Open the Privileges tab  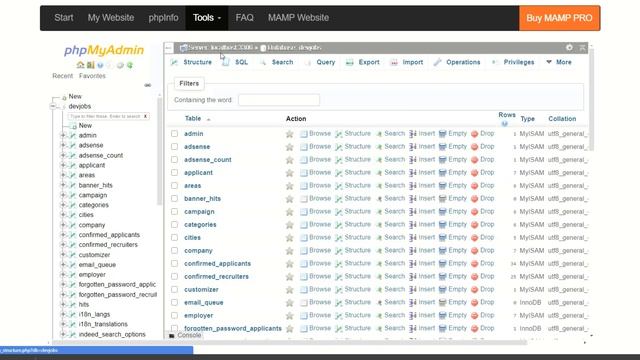tap(513, 62)
